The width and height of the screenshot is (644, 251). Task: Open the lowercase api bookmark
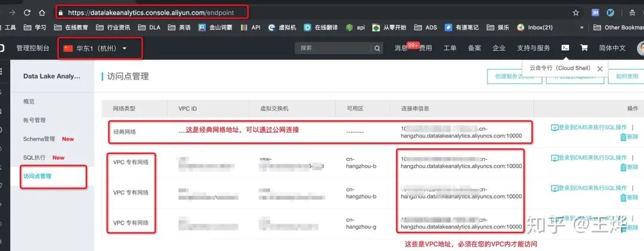355,27
